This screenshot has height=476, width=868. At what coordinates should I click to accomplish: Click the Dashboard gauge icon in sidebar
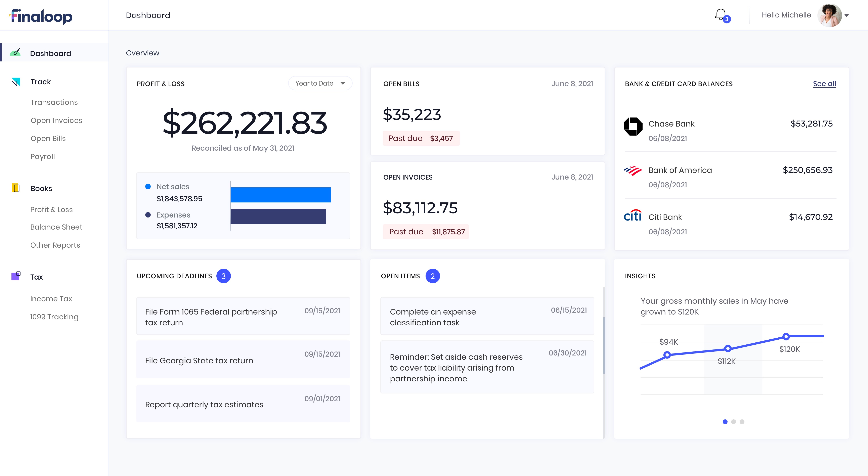click(15, 53)
